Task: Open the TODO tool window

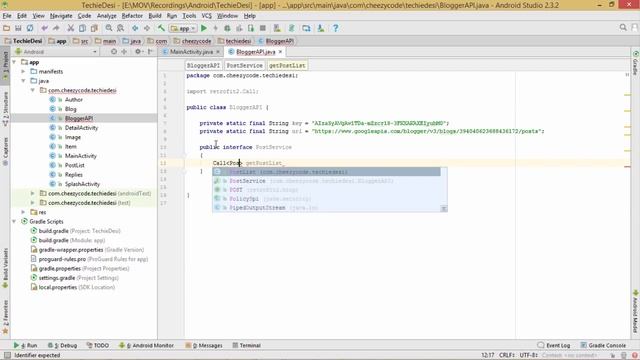Action: pos(98,345)
